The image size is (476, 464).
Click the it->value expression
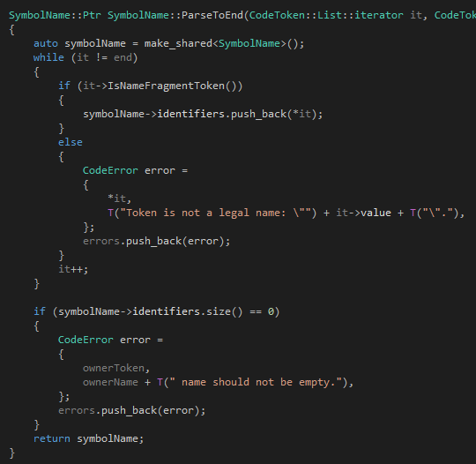(363, 213)
